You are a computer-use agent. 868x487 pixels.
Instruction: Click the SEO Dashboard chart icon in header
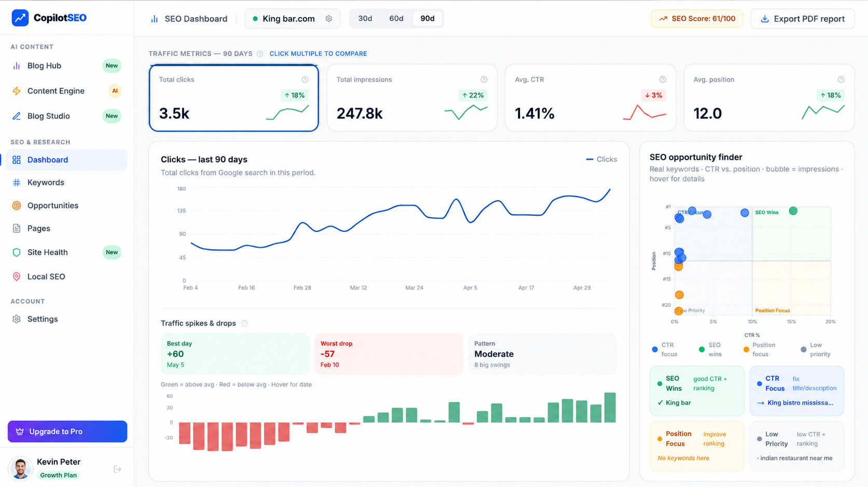tap(155, 19)
